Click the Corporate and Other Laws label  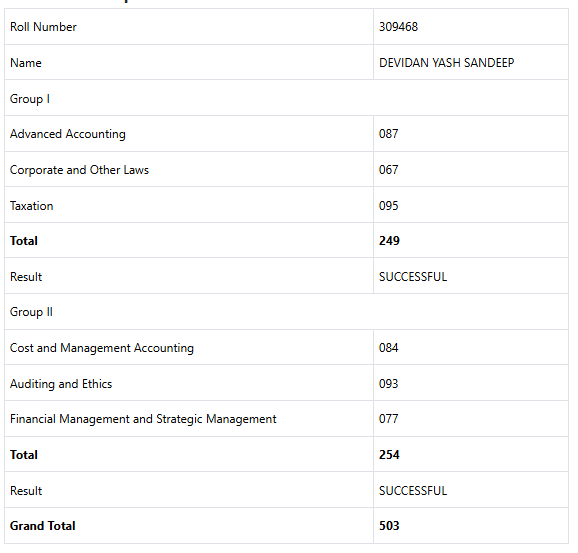coord(79,170)
